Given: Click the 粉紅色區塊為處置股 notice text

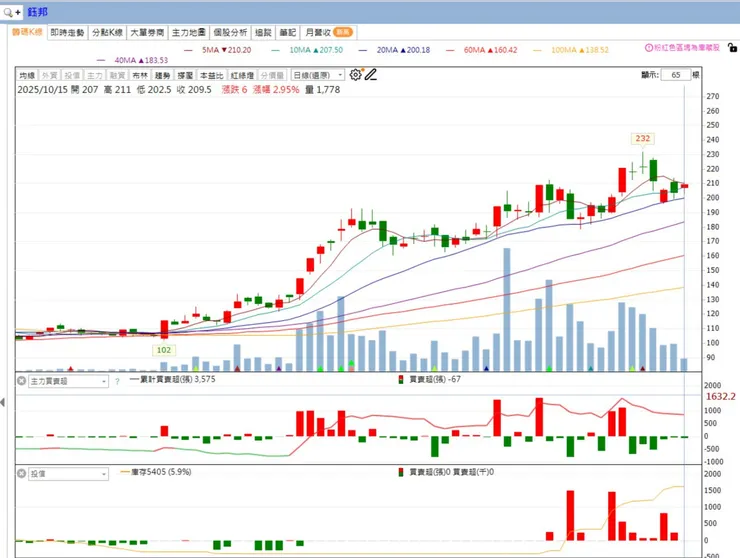Looking at the screenshot, I should pos(687,48).
